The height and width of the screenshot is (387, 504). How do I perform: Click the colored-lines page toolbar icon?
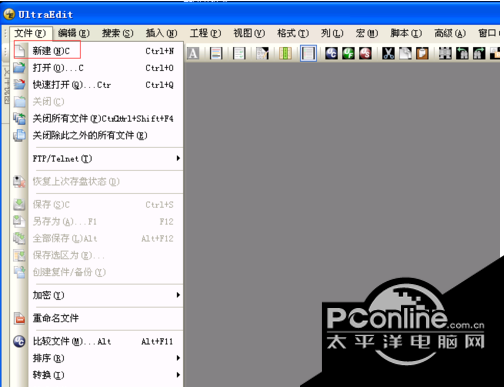click(x=216, y=53)
